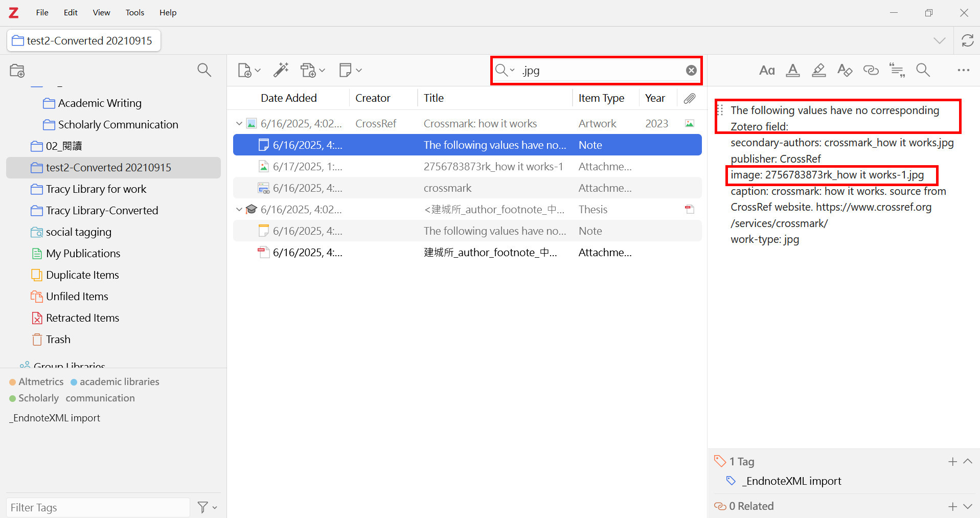
Task: Click the note Highlight Color button
Action: click(818, 71)
